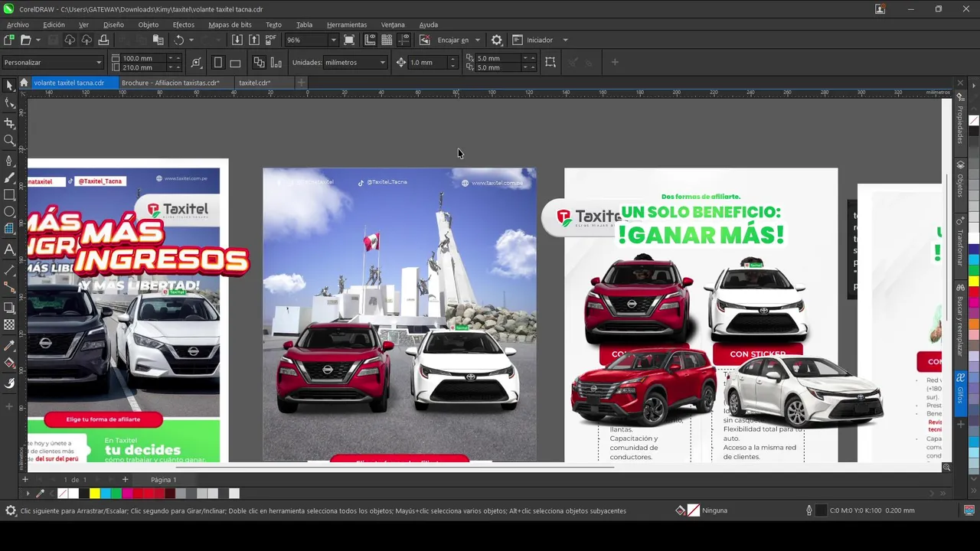980x551 pixels.
Task: Select the Pick tool in the toolbox
Action: tap(9, 86)
